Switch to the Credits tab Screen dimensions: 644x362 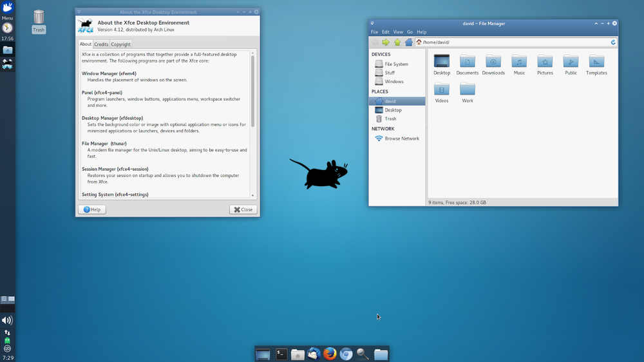(x=101, y=44)
